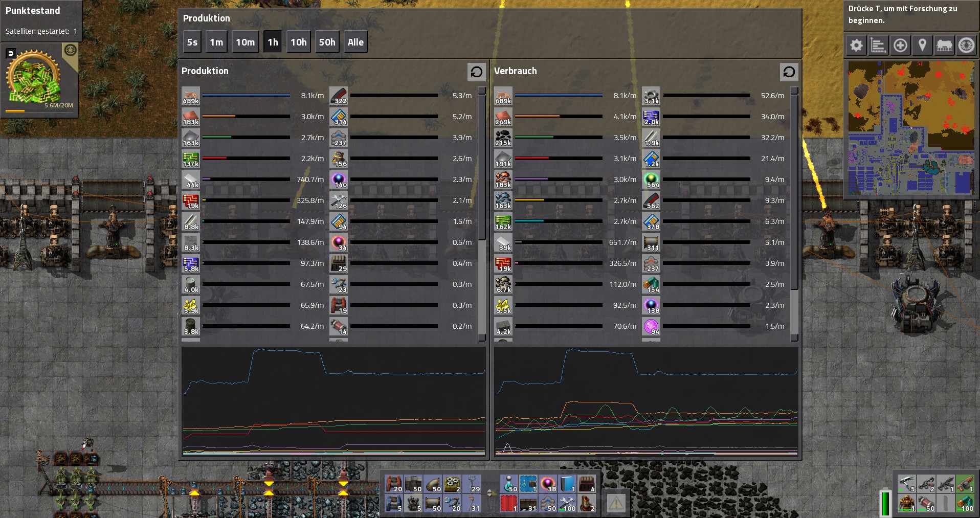
Task: Show Alle time range statistics
Action: tap(355, 42)
